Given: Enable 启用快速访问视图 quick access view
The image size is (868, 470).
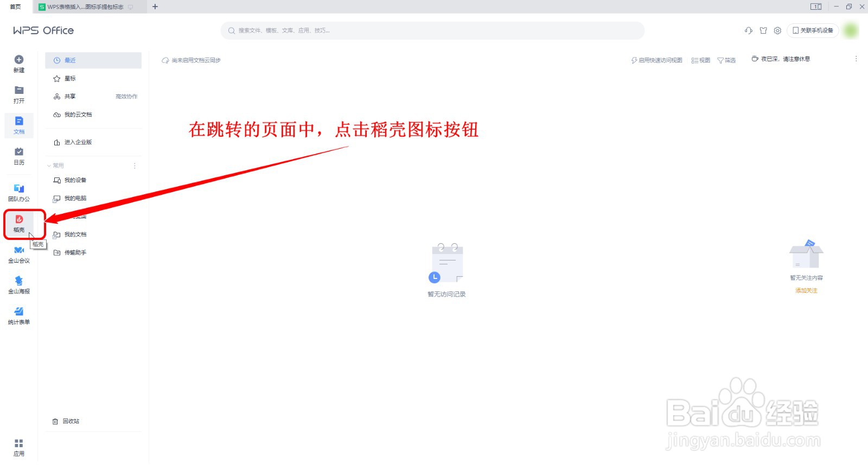Looking at the screenshot, I should tap(656, 60).
